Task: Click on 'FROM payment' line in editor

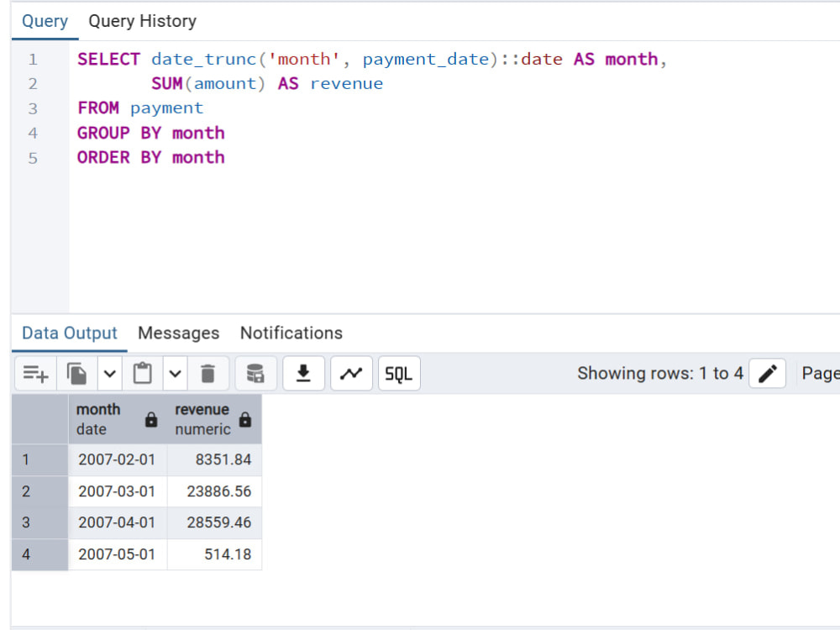Action: pyautogui.click(x=140, y=108)
